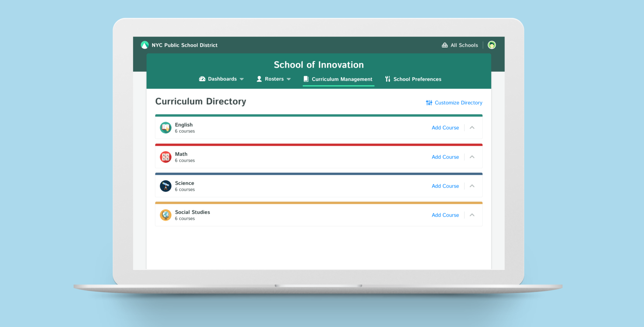Click the Science telescope icon

click(x=165, y=186)
